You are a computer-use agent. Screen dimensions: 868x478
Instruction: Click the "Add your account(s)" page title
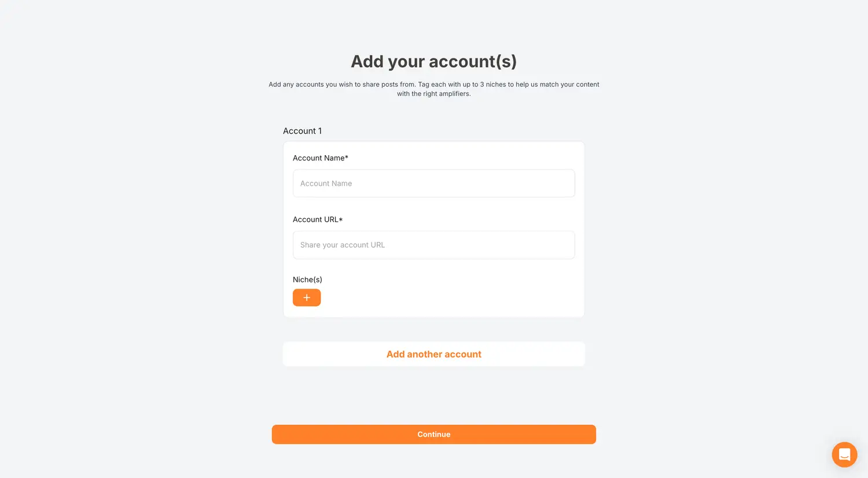[x=433, y=61]
